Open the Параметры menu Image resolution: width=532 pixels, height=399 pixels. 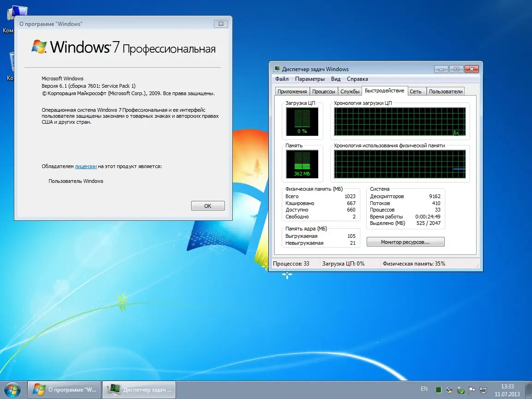[310, 79]
